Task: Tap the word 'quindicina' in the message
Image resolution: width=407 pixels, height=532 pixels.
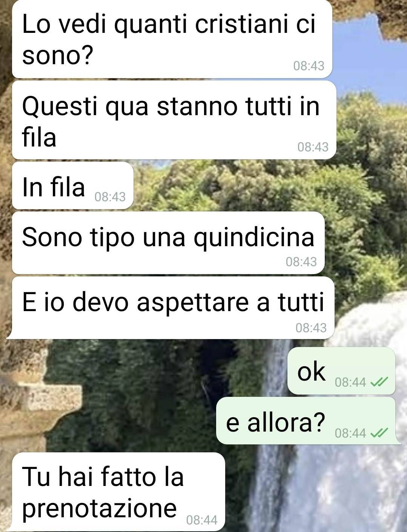Action: pyautogui.click(x=253, y=238)
